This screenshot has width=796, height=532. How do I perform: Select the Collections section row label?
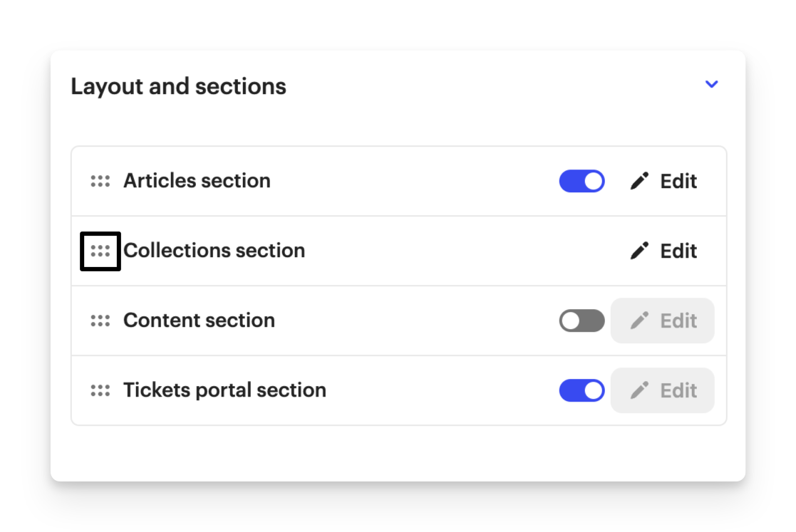tap(214, 251)
